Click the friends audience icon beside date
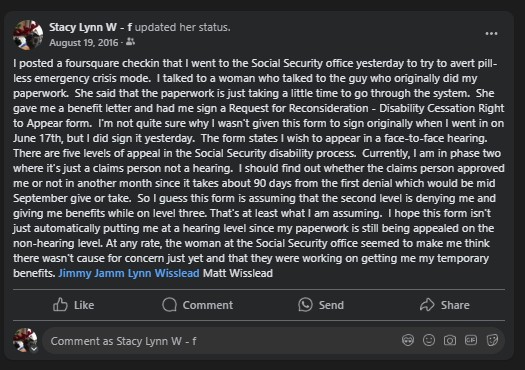The width and height of the screenshot is (525, 370). (131, 42)
